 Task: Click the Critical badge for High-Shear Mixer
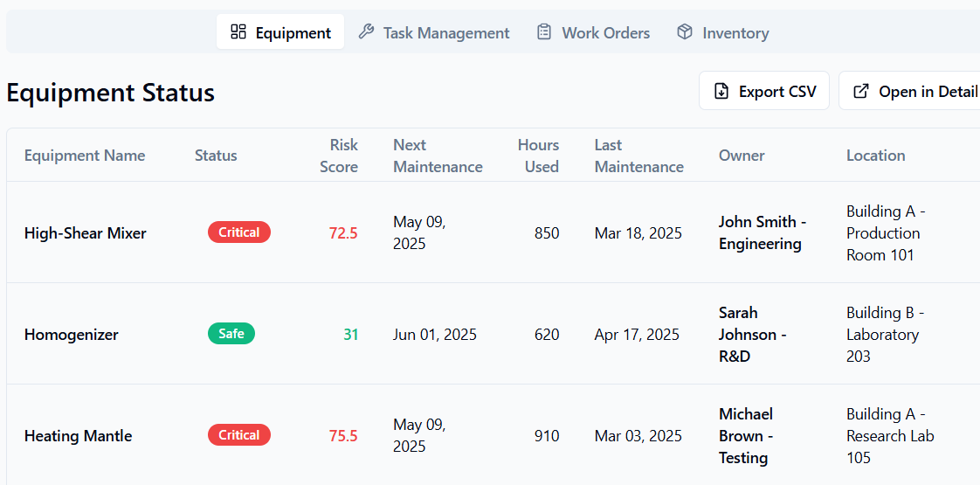pos(239,232)
